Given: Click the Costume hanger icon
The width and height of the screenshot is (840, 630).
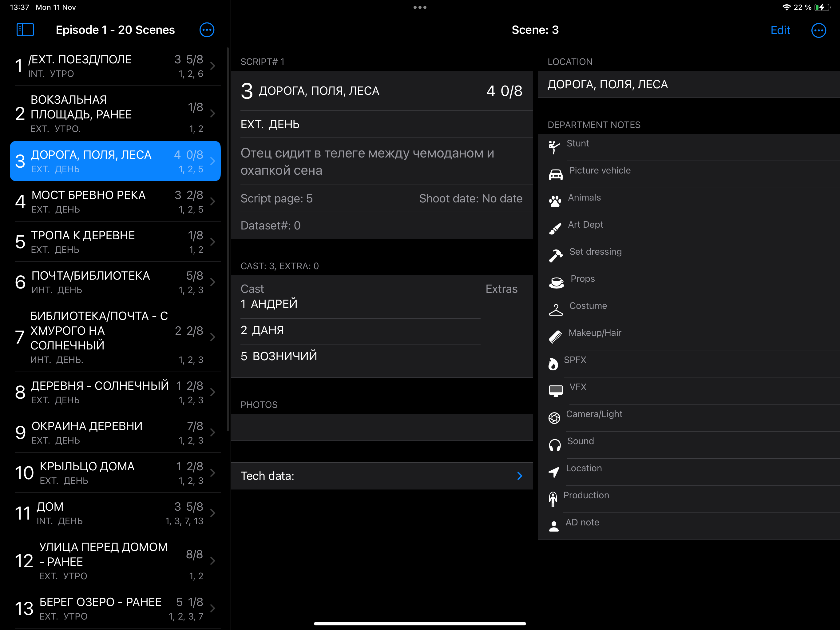Looking at the screenshot, I should pos(556,310).
